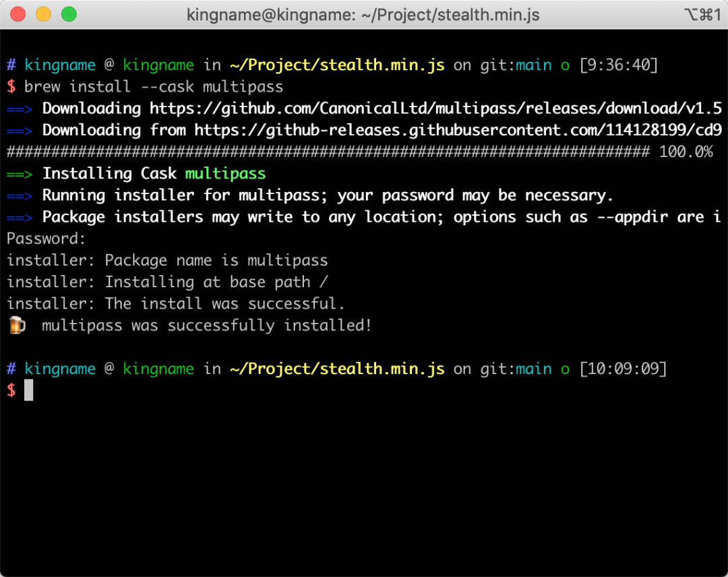
Task: Click 'Package installers may write' line
Action: tap(381, 217)
